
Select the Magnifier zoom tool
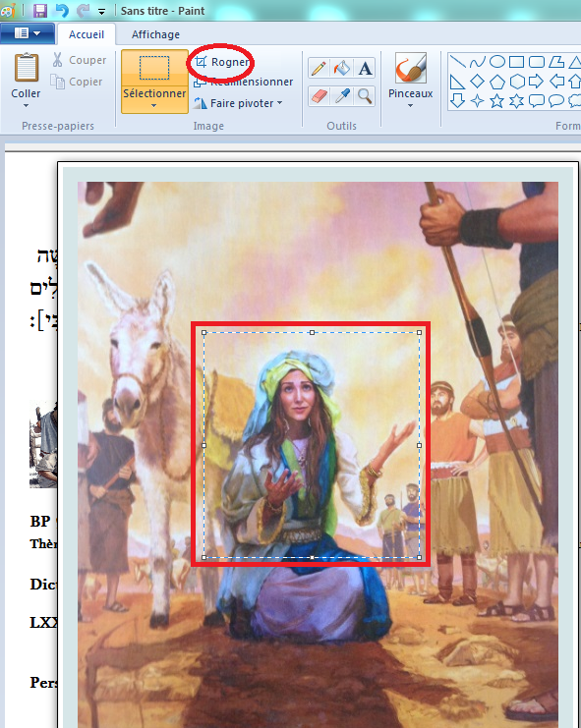365,96
